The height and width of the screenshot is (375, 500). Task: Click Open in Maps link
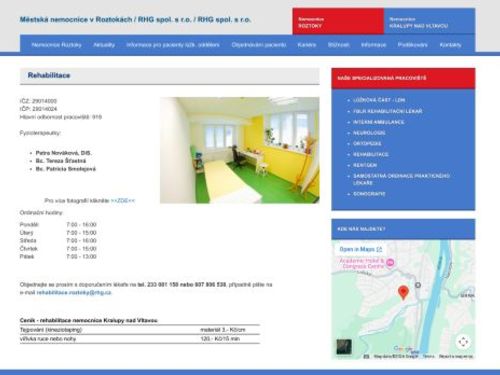pyautogui.click(x=361, y=249)
